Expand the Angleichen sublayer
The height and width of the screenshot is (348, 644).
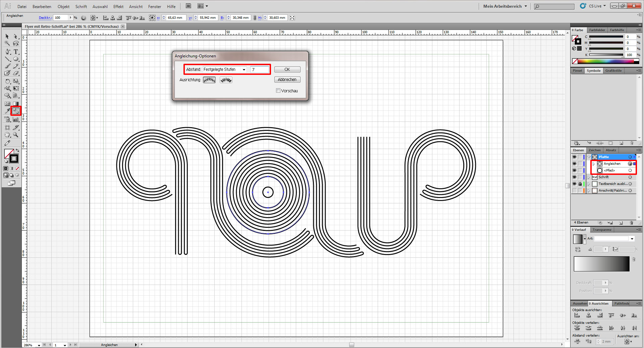tap(594, 164)
